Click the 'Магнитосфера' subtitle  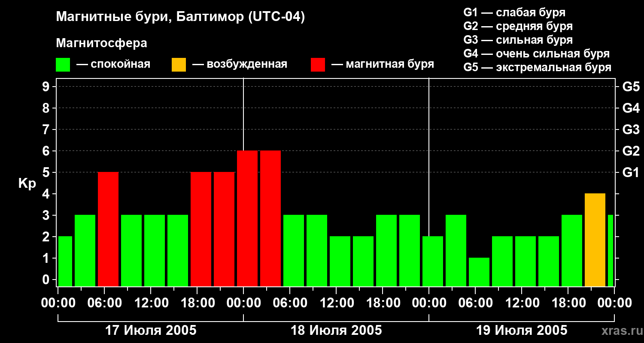pyautogui.click(x=101, y=43)
